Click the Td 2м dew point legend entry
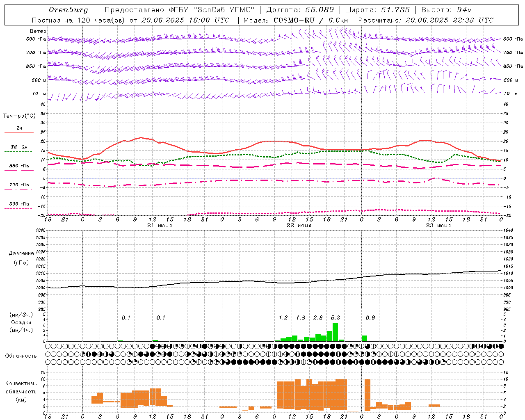Image resolution: width=525 pixels, height=420 pixels. coord(19,147)
